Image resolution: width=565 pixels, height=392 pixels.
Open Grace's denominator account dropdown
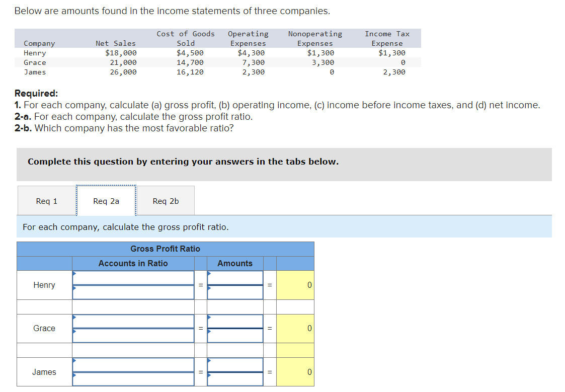point(133,336)
